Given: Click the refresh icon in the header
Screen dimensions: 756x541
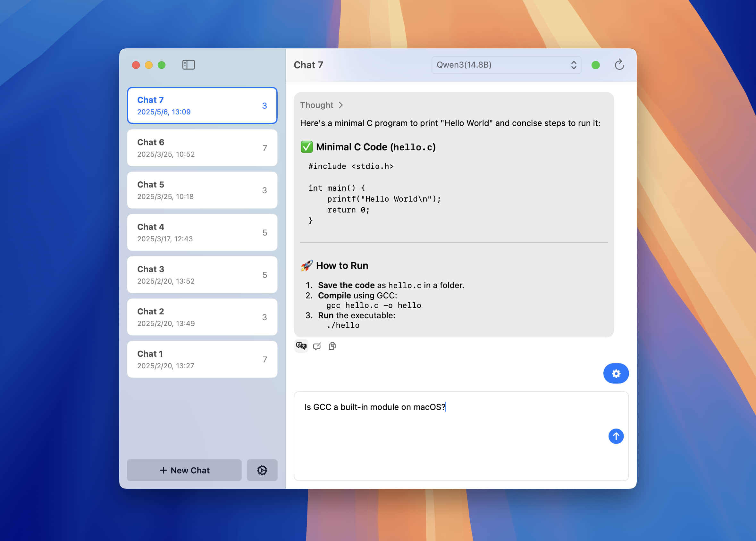Looking at the screenshot, I should [619, 65].
